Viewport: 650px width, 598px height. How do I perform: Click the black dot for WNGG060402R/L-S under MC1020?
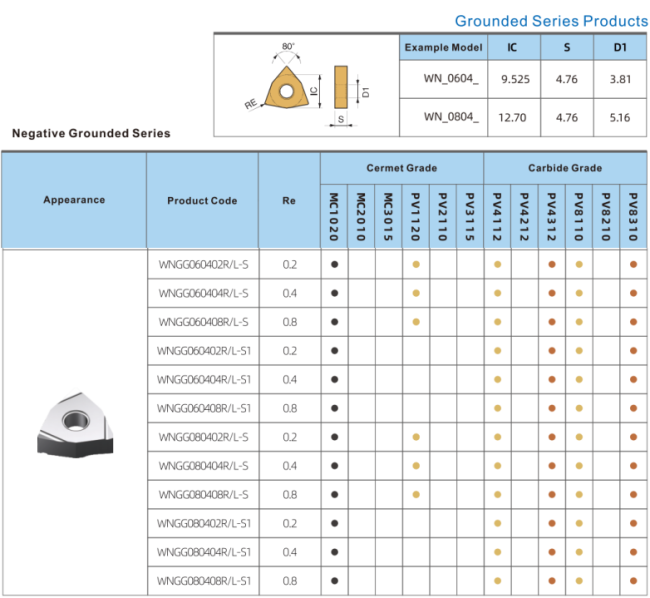[x=334, y=264]
